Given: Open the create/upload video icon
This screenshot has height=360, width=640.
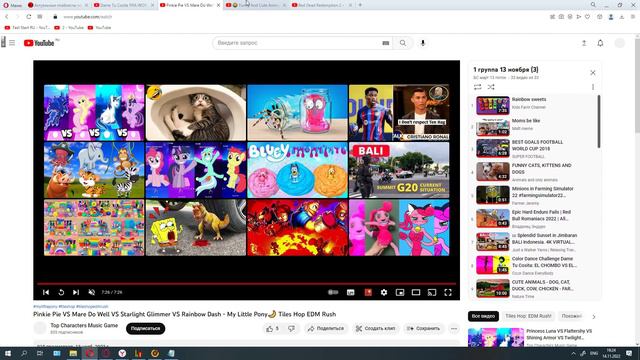Looking at the screenshot, I should (x=584, y=43).
